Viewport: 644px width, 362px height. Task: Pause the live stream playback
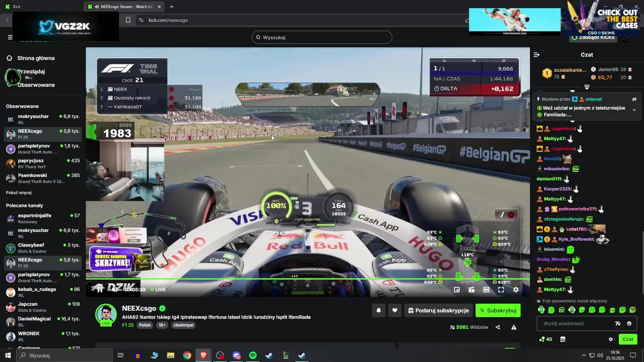[x=99, y=289]
